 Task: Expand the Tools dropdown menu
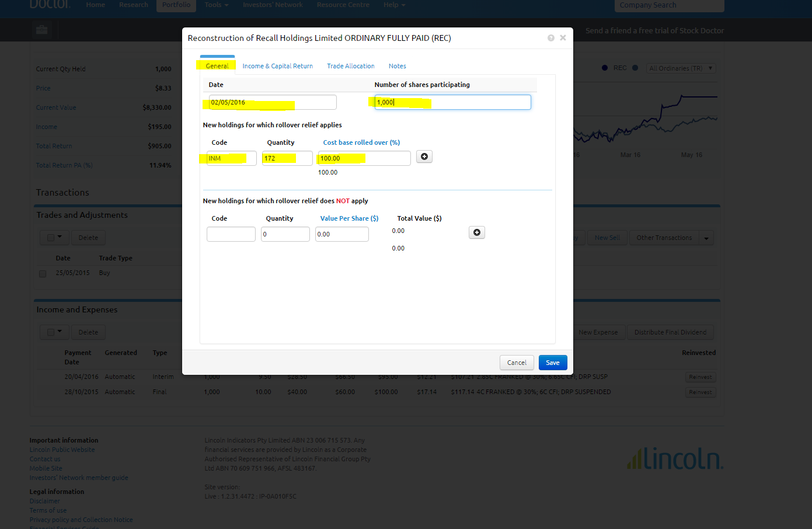point(217,5)
